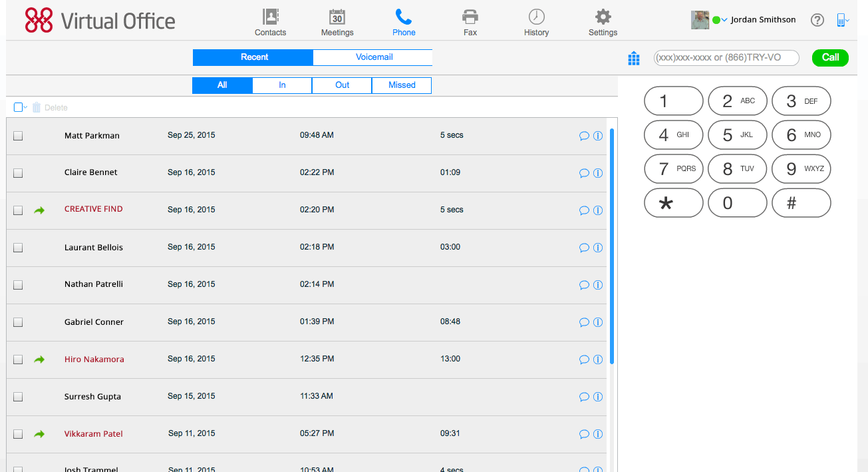Filter calls by Missed tab
This screenshot has height=472, width=868.
pos(402,85)
